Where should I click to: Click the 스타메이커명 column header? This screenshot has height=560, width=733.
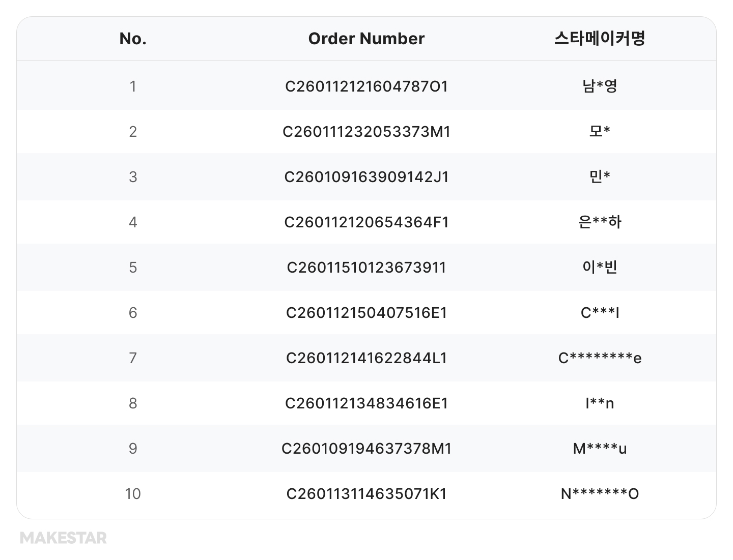coord(600,39)
